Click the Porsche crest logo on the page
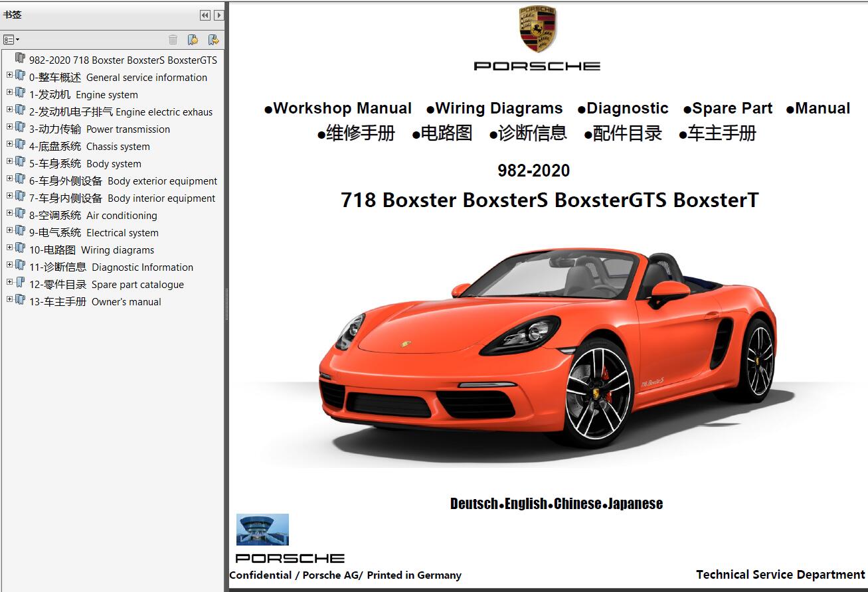 pos(537,29)
